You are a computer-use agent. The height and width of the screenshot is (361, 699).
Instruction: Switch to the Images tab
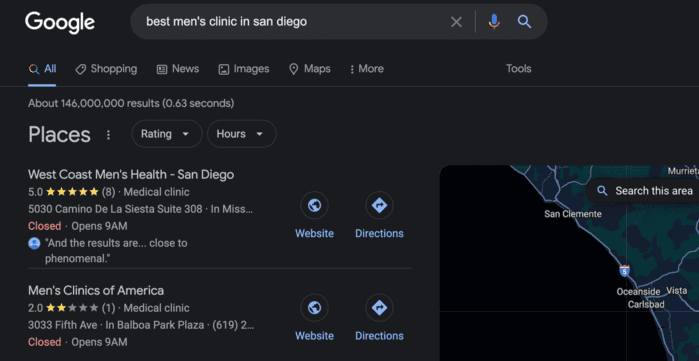tap(244, 69)
